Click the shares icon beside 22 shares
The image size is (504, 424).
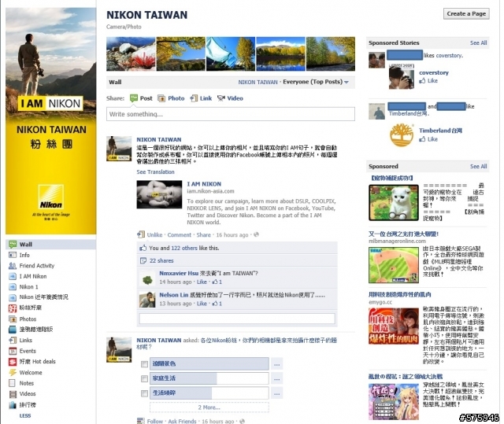pos(143,260)
